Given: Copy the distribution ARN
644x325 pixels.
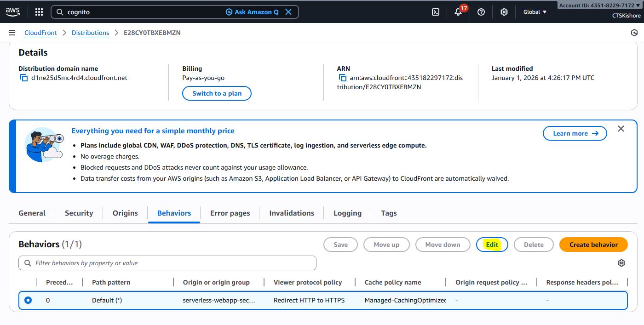Looking at the screenshot, I should pyautogui.click(x=343, y=78).
